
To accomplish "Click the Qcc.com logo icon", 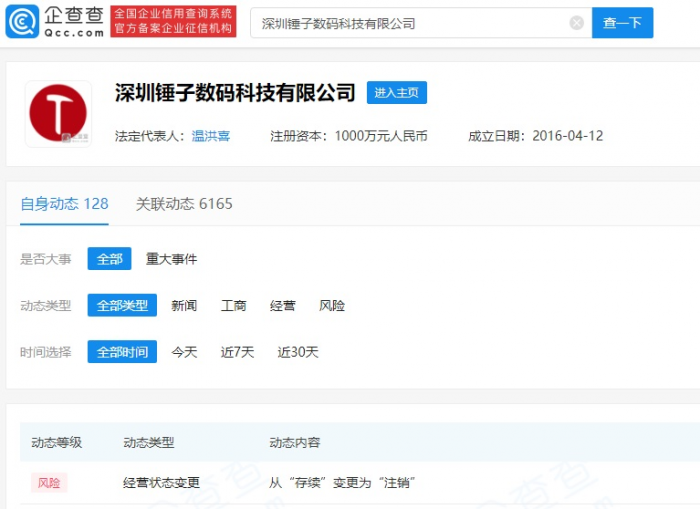I will pos(22,21).
